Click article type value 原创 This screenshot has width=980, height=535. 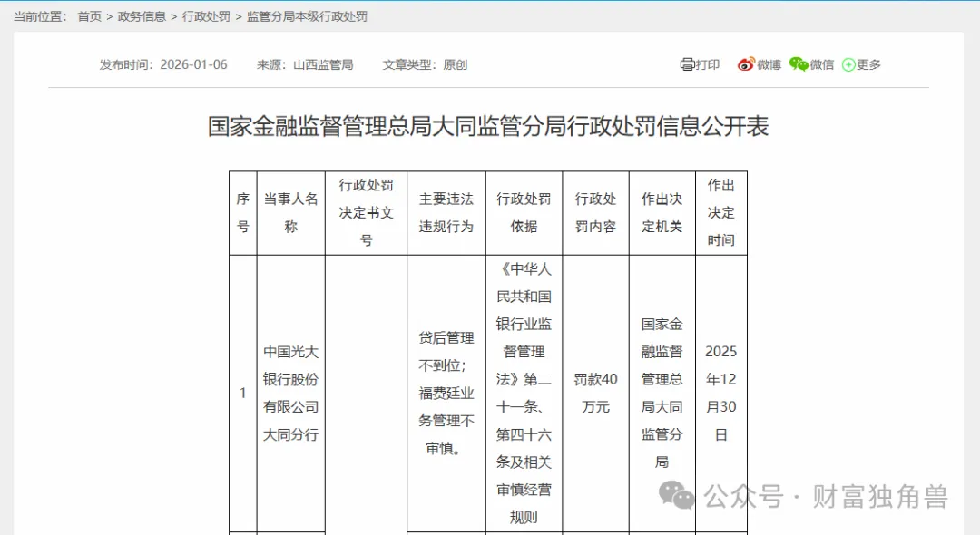[x=455, y=65]
